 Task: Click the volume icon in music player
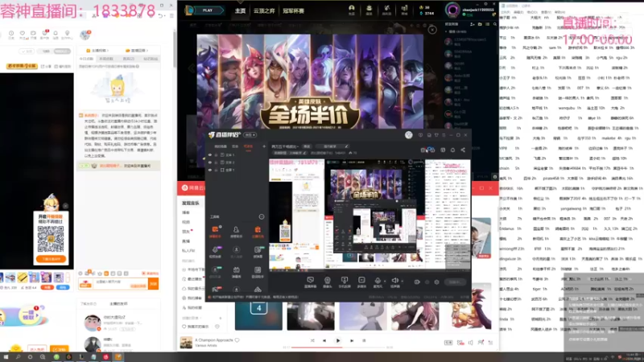pyautogui.click(x=471, y=343)
